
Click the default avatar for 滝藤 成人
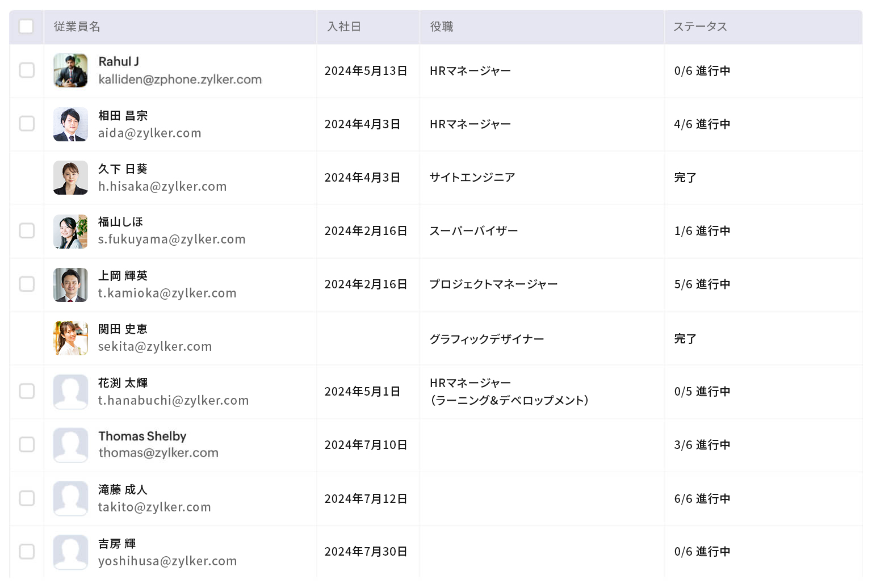70,498
